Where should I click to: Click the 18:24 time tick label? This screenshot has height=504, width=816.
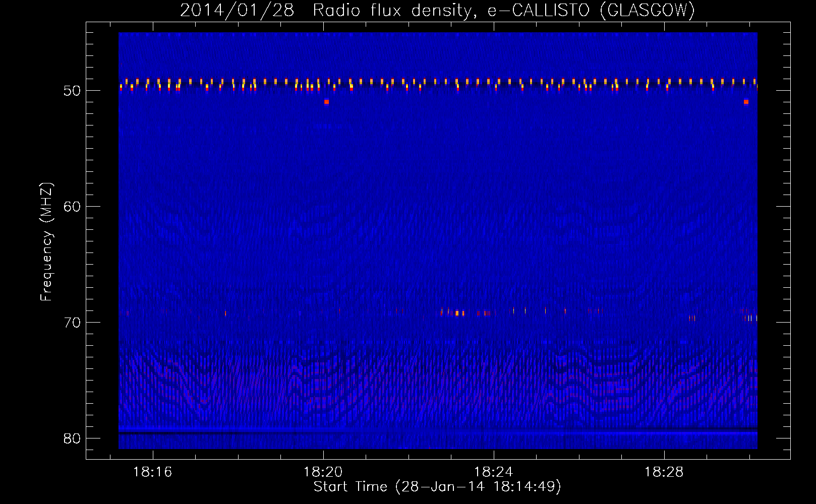coord(493,472)
